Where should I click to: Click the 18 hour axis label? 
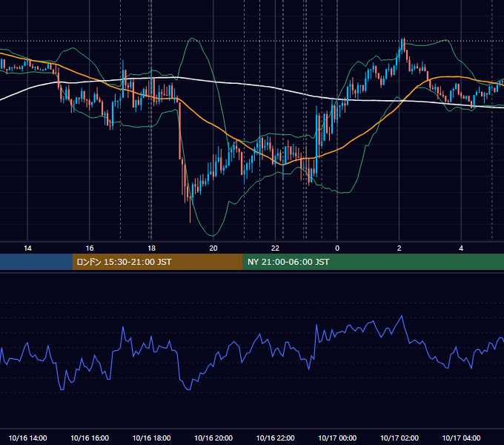pyautogui.click(x=151, y=248)
